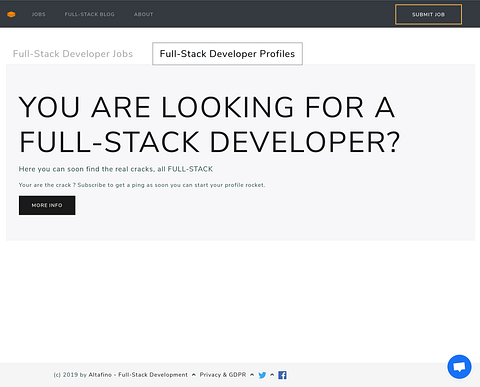Select the Full-Stack Developer Profiles tab
The width and height of the screenshot is (480, 387).
pos(227,54)
